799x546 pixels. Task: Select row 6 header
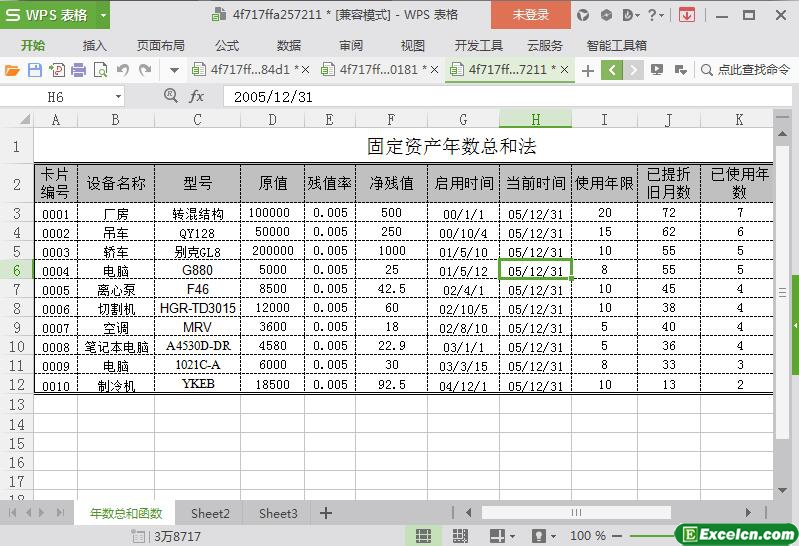[16, 270]
